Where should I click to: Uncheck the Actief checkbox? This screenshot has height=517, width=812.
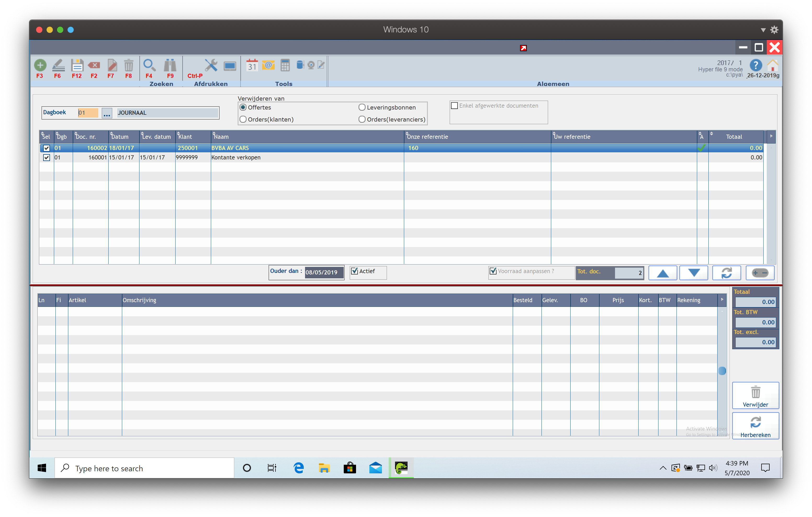click(x=354, y=271)
